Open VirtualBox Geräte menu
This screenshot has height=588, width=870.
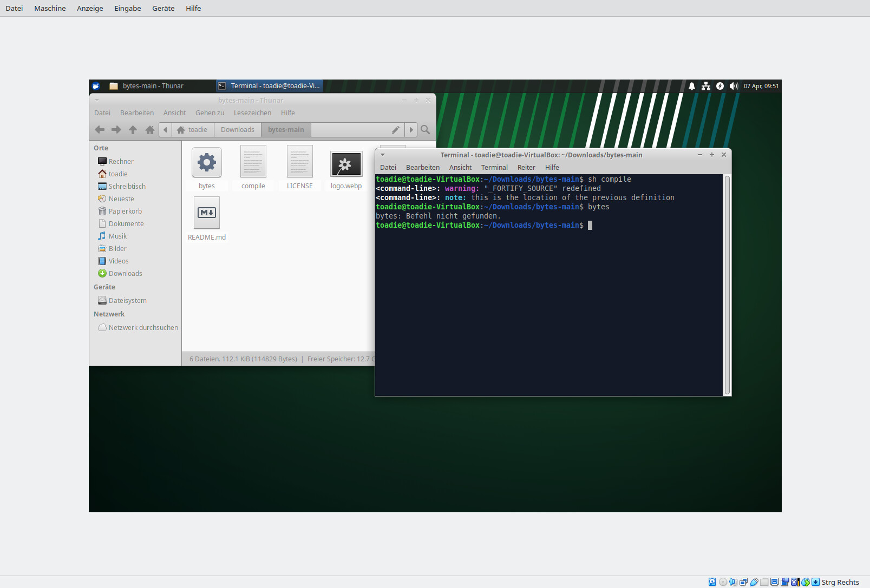tap(163, 8)
